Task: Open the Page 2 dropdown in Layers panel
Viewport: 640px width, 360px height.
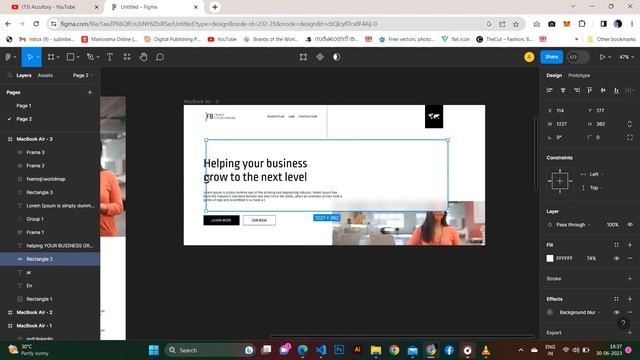Action: point(83,76)
